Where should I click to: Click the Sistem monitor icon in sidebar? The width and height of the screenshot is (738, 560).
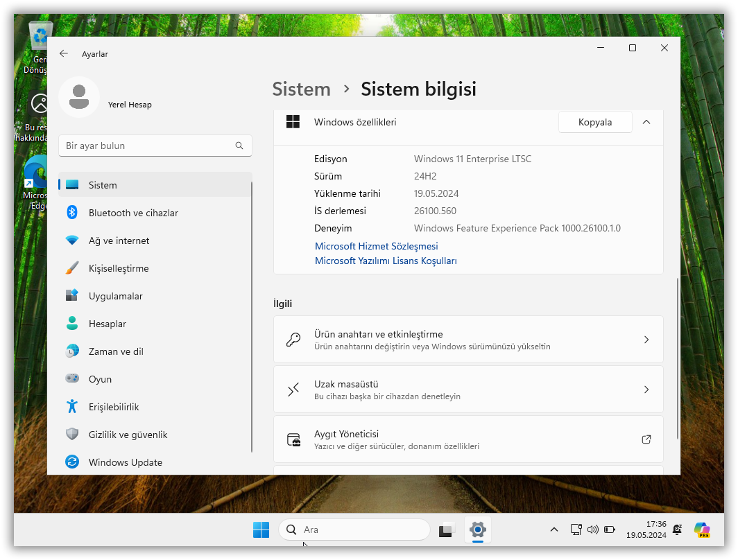[72, 185]
